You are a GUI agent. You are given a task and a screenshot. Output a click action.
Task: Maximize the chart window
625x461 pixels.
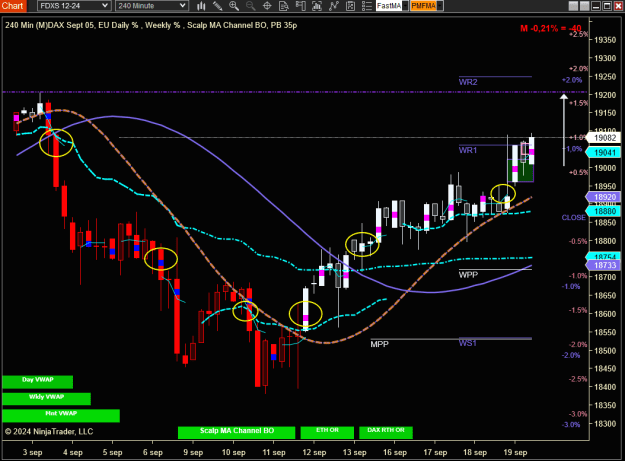(x=607, y=6)
